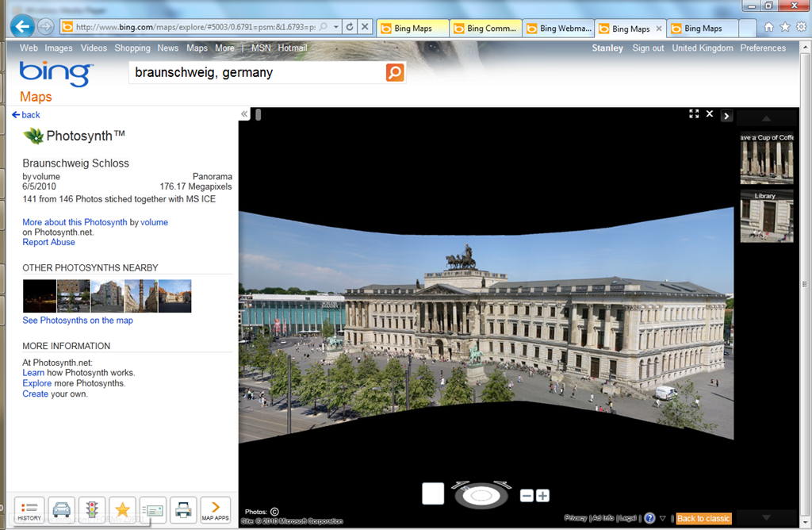Switch to the Bing Webmaster tab

click(x=559, y=29)
